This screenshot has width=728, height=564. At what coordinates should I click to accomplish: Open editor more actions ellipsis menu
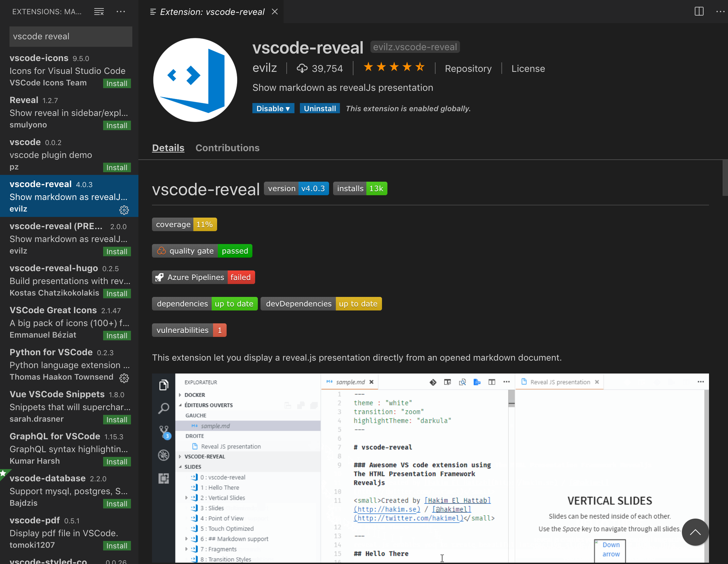(x=720, y=12)
